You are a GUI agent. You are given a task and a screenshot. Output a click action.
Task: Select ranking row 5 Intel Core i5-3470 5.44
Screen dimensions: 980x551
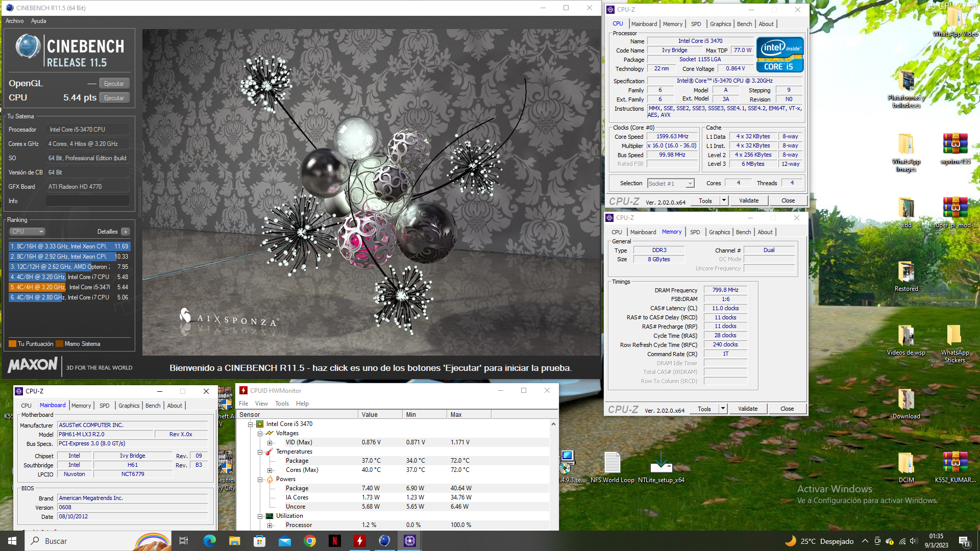[69, 287]
